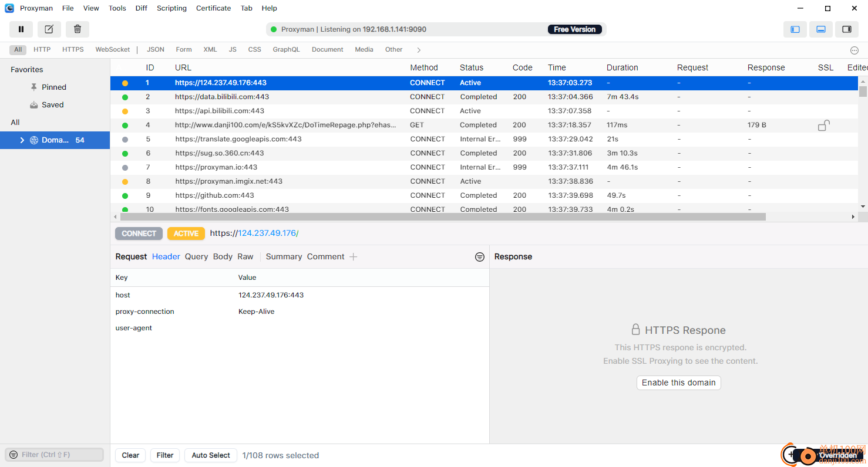Expand more filter types chevron after Other

(x=419, y=50)
